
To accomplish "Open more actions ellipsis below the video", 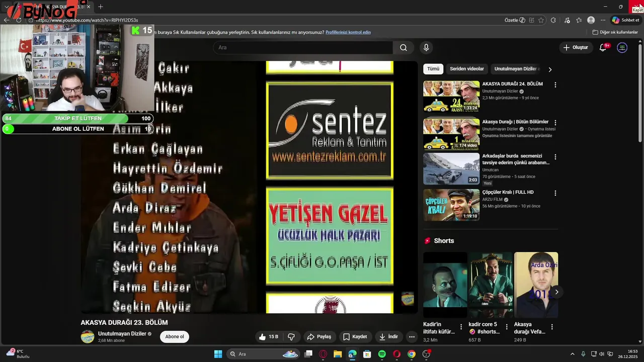I will [412, 337].
